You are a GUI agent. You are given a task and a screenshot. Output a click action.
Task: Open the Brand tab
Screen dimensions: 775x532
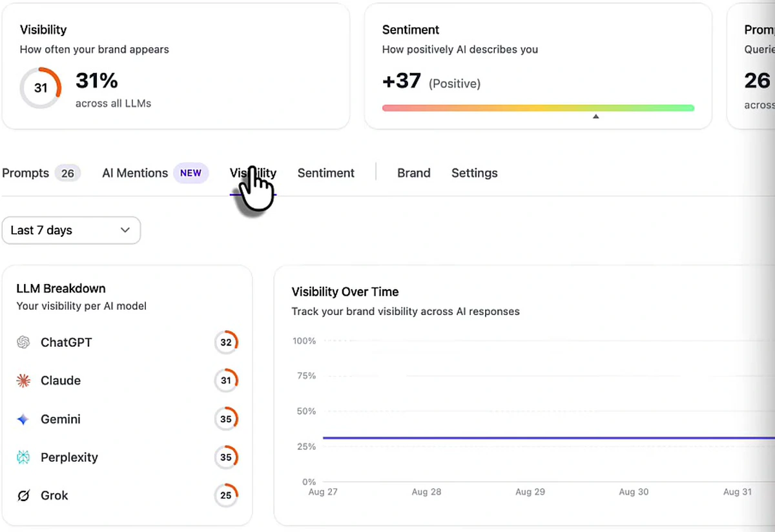tap(414, 173)
